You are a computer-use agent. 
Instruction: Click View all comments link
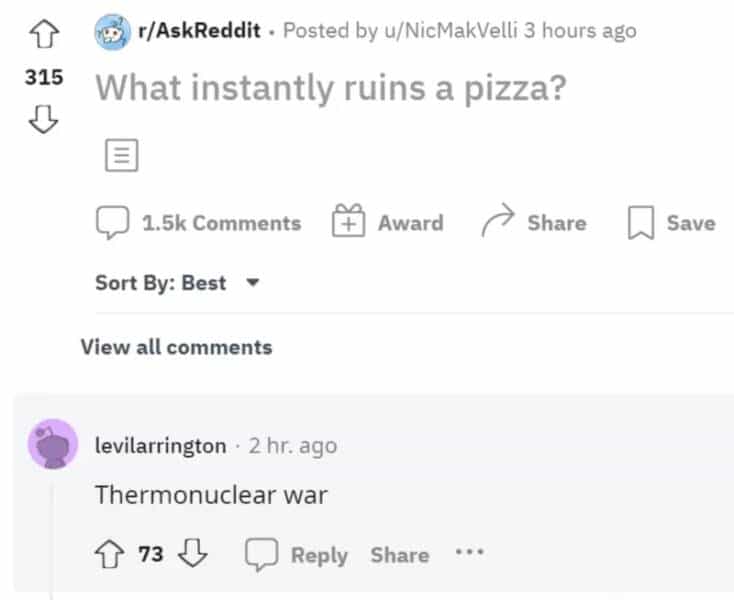click(176, 347)
